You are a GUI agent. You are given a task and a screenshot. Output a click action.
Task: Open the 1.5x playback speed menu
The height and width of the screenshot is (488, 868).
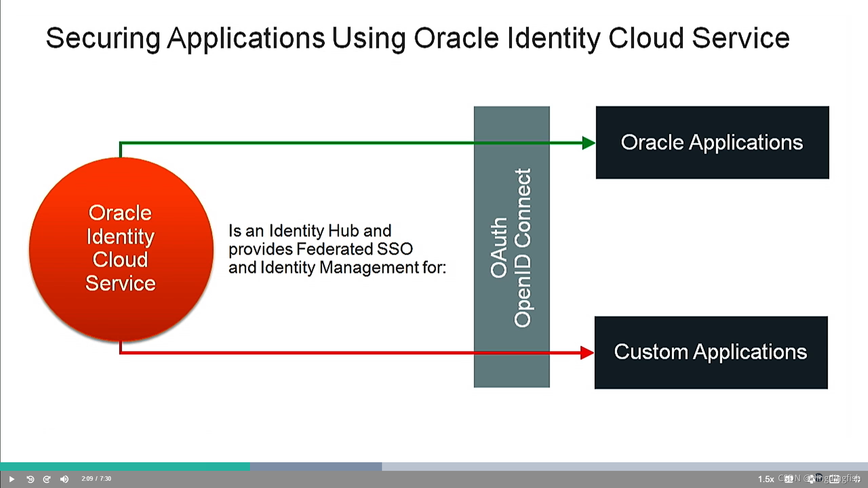(x=766, y=479)
